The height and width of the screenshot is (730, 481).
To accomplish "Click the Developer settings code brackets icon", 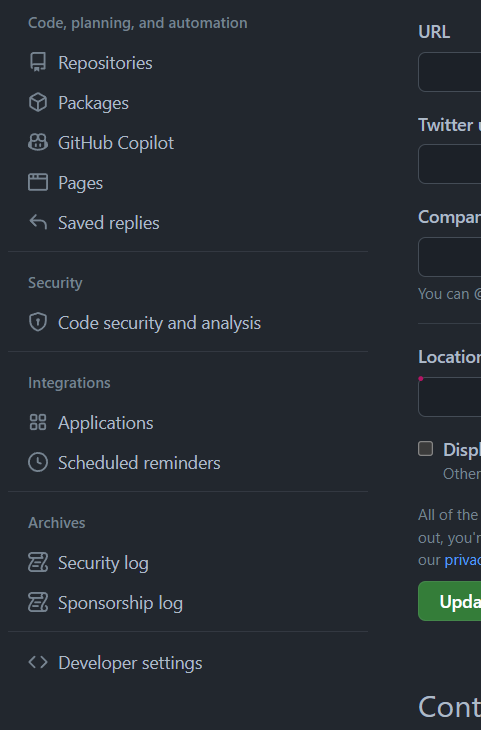I will click(x=38, y=662).
